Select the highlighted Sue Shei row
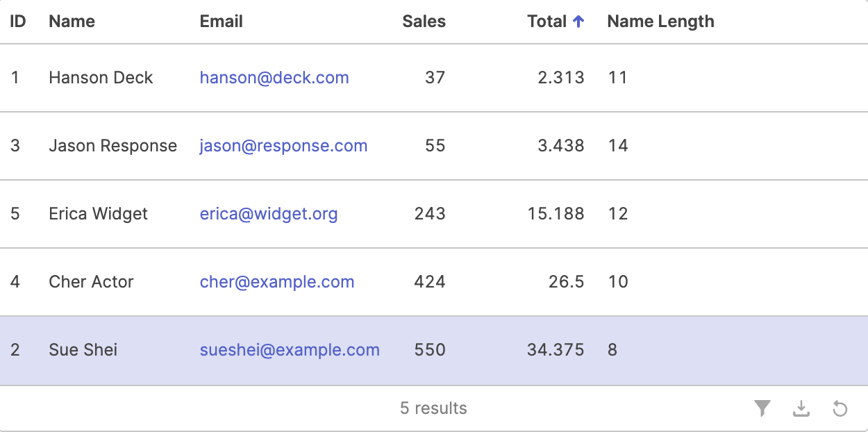The height and width of the screenshot is (432, 868). [434, 351]
